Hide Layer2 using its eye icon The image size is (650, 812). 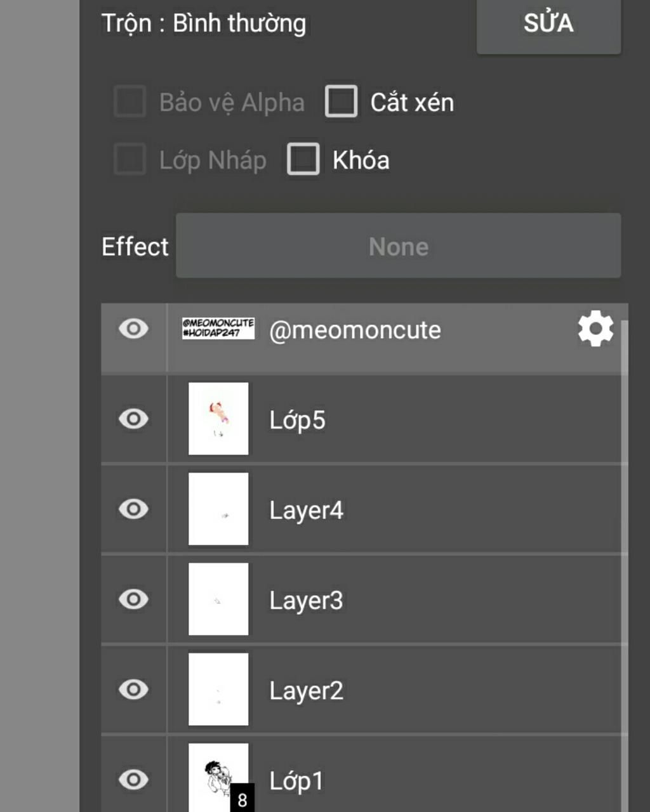point(133,689)
